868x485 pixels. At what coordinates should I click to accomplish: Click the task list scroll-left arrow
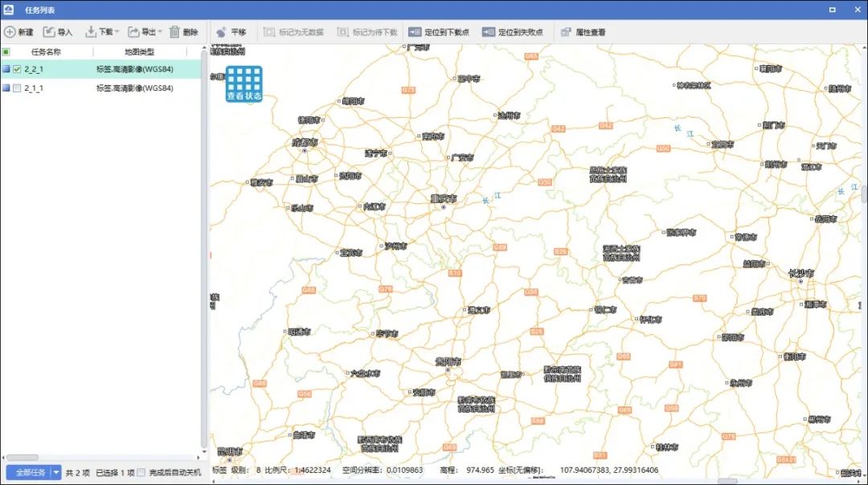click(x=3, y=458)
